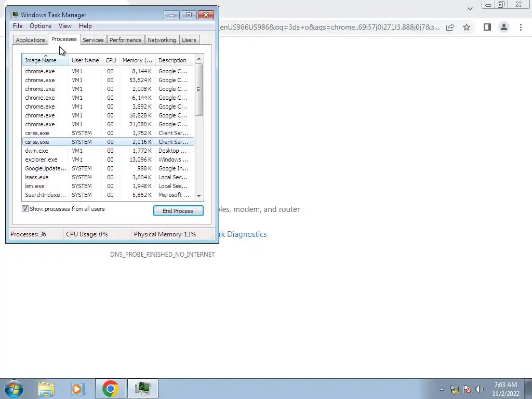532x399 pixels.
Task: Show hidden system tray icons
Action: [442, 389]
